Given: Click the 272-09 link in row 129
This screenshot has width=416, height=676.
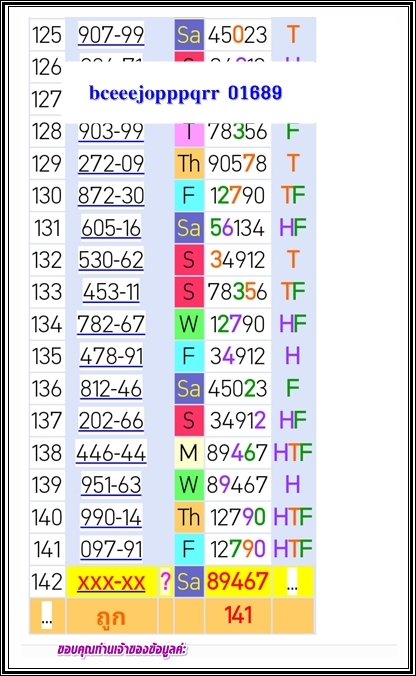Looking at the screenshot, I should coord(111,163).
